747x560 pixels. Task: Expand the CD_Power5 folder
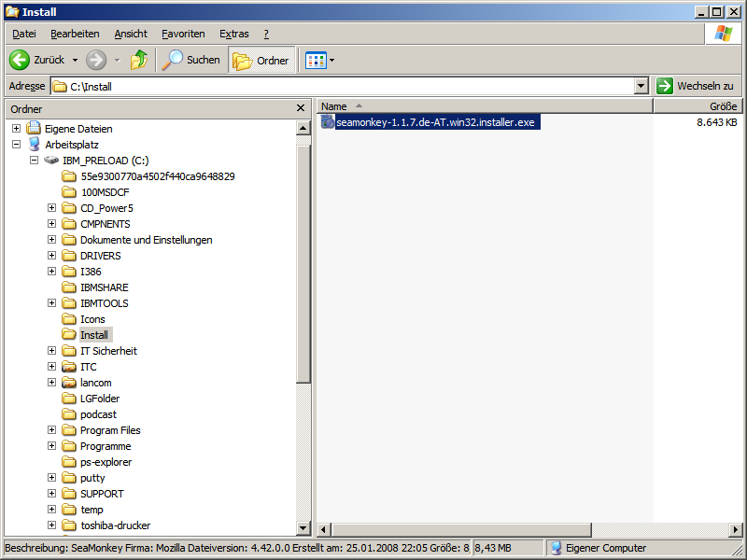tap(51, 208)
